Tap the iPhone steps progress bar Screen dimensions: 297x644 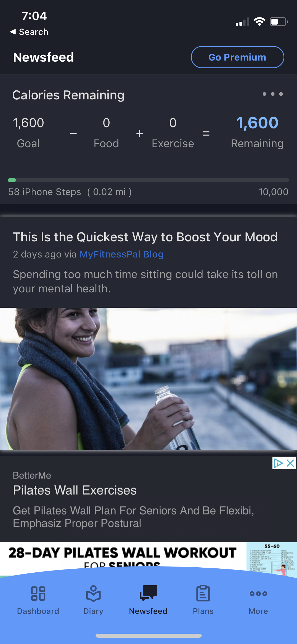click(148, 180)
